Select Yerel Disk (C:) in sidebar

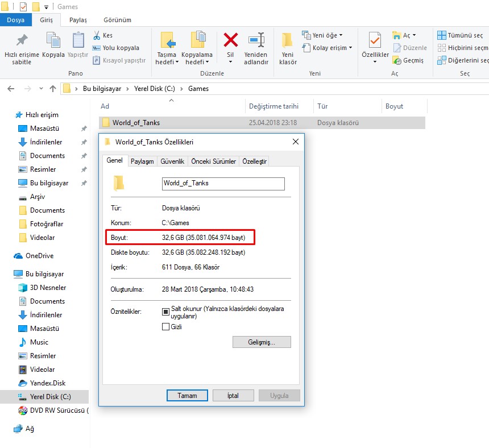tap(50, 397)
